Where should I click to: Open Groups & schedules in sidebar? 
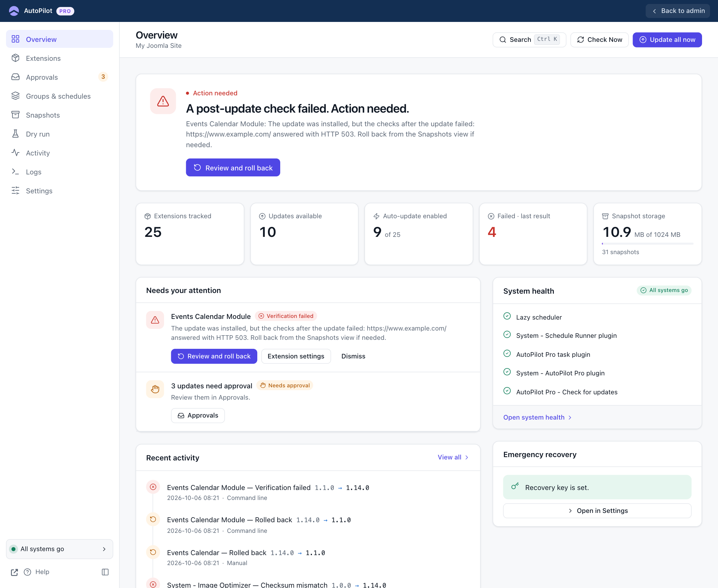pos(60,96)
